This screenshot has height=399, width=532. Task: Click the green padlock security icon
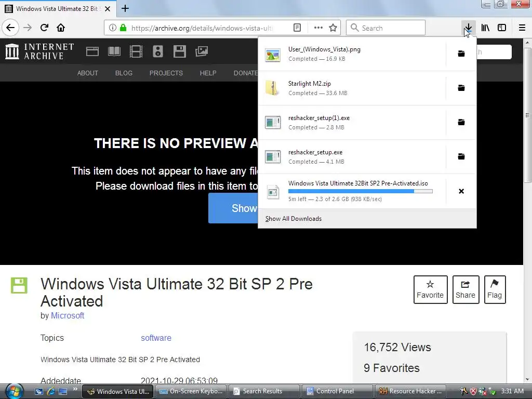coord(123,28)
